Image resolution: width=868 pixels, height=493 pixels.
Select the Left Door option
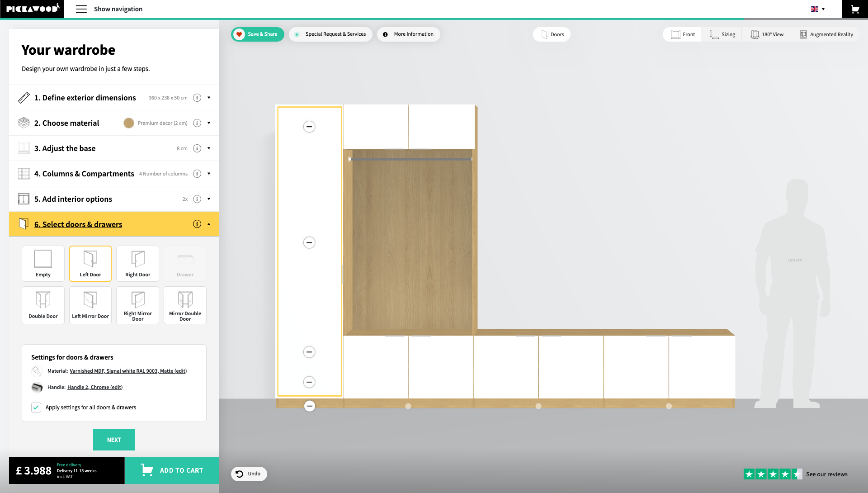90,263
